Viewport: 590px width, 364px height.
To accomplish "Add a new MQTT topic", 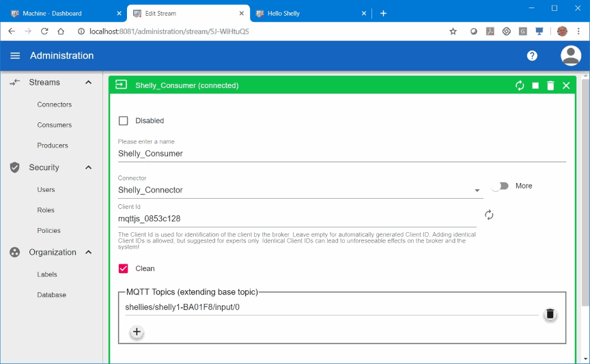I will coord(137,332).
